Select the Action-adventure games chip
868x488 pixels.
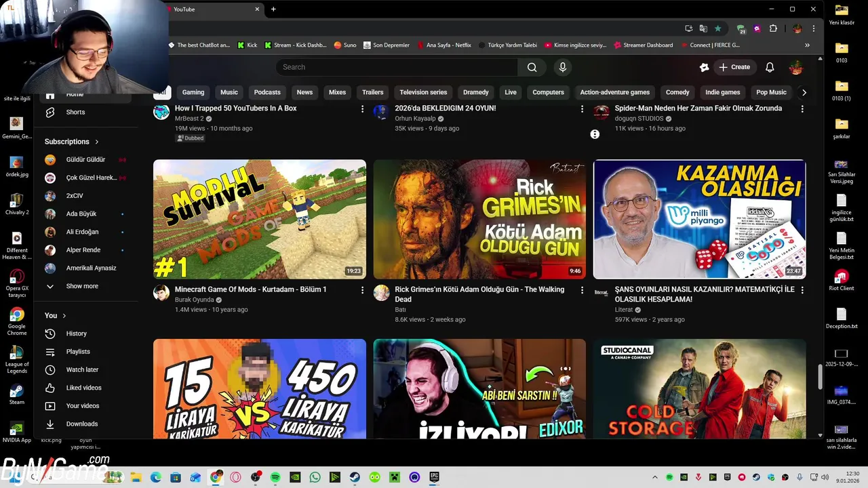pos(615,92)
